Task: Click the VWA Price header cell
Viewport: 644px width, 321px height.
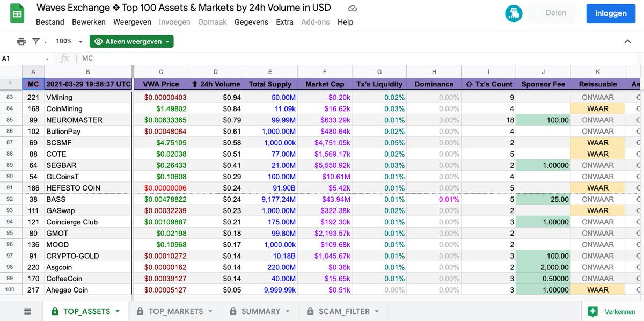Action: click(x=161, y=84)
